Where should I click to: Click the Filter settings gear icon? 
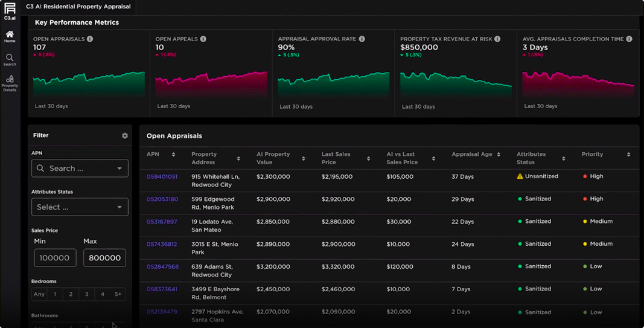click(125, 136)
